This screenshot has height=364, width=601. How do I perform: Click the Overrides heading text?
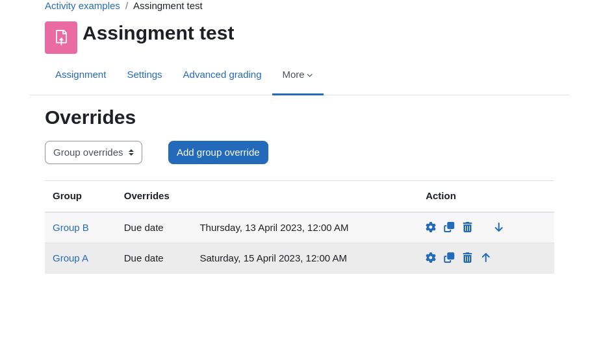[90, 117]
